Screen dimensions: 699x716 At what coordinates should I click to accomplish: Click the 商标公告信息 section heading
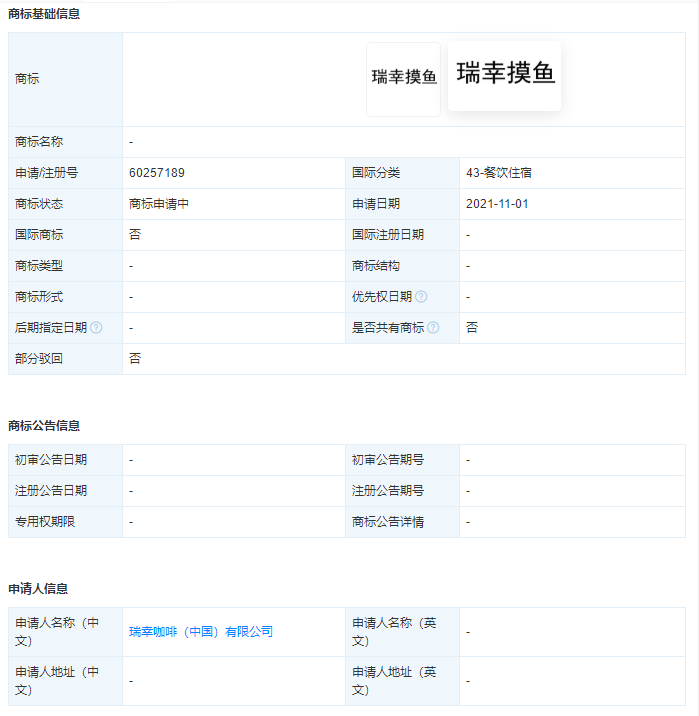(x=44, y=426)
